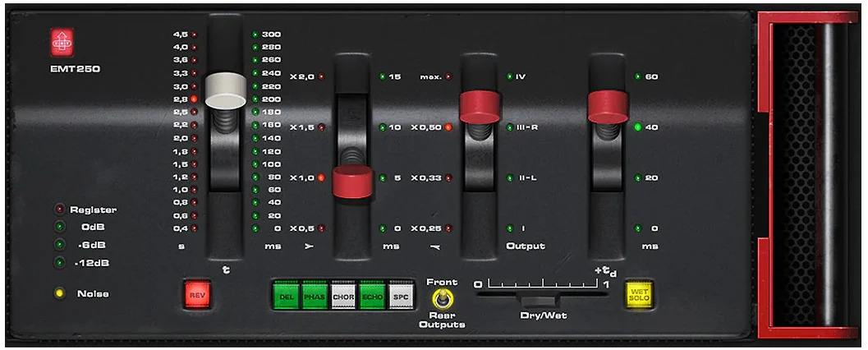The height and width of the screenshot is (350, 868).
Task: Click the Output label under the slider
Action: pos(526,246)
